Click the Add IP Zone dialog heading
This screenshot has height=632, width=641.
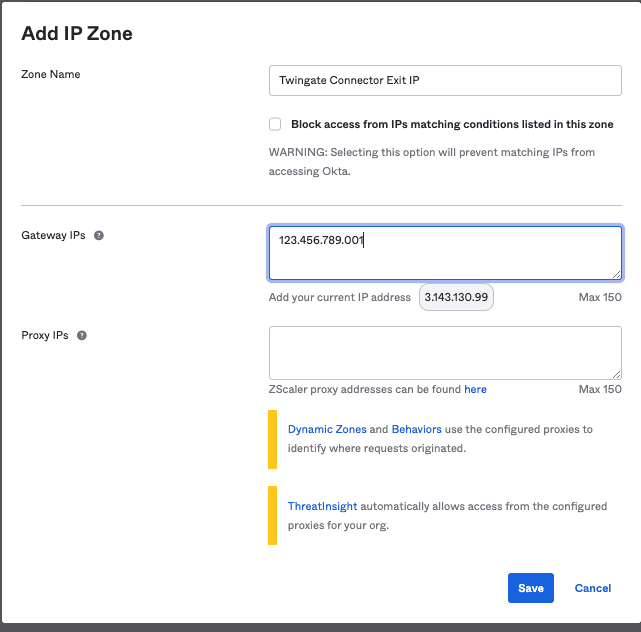click(x=77, y=34)
